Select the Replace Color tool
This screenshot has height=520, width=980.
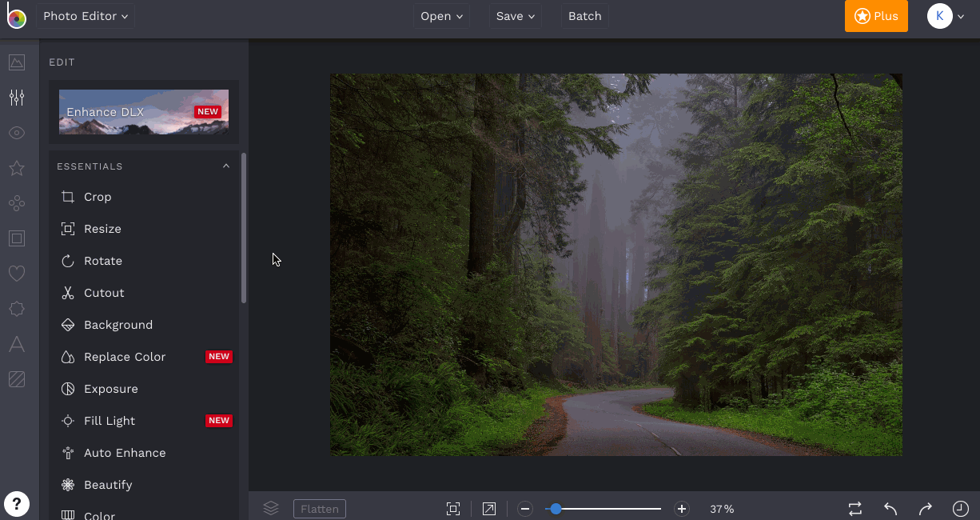tap(144, 357)
